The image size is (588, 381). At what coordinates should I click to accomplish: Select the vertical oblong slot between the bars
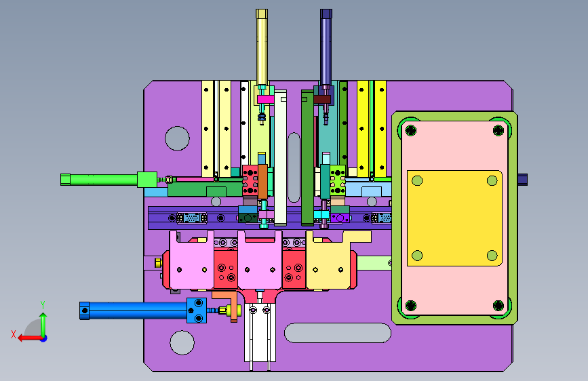click(294, 167)
